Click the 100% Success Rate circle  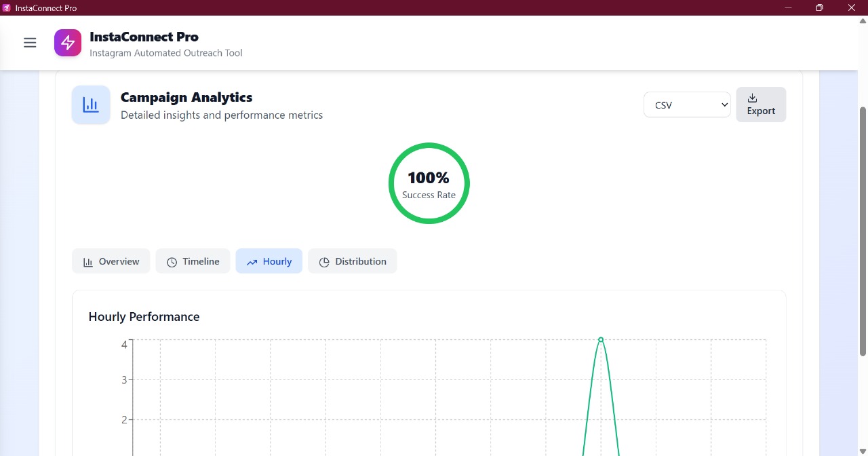(x=429, y=183)
